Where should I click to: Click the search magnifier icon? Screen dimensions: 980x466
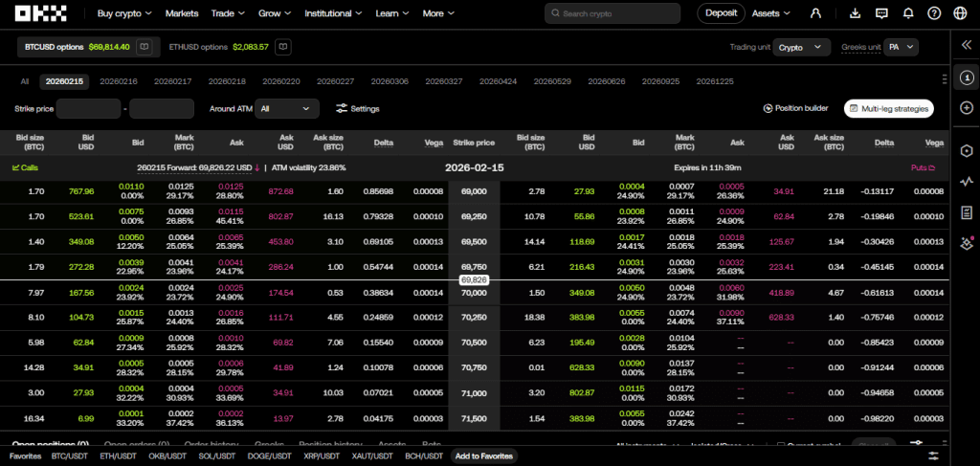point(555,13)
